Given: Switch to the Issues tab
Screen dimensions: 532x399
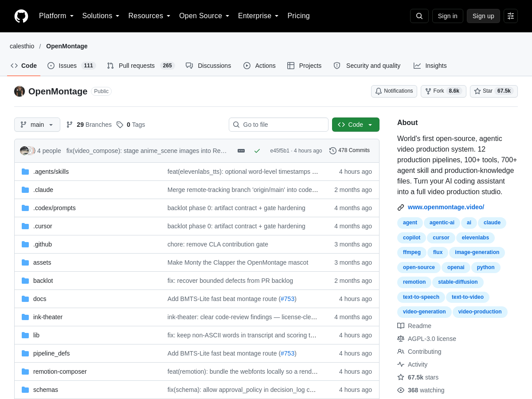Looking at the screenshot, I should pos(72,66).
